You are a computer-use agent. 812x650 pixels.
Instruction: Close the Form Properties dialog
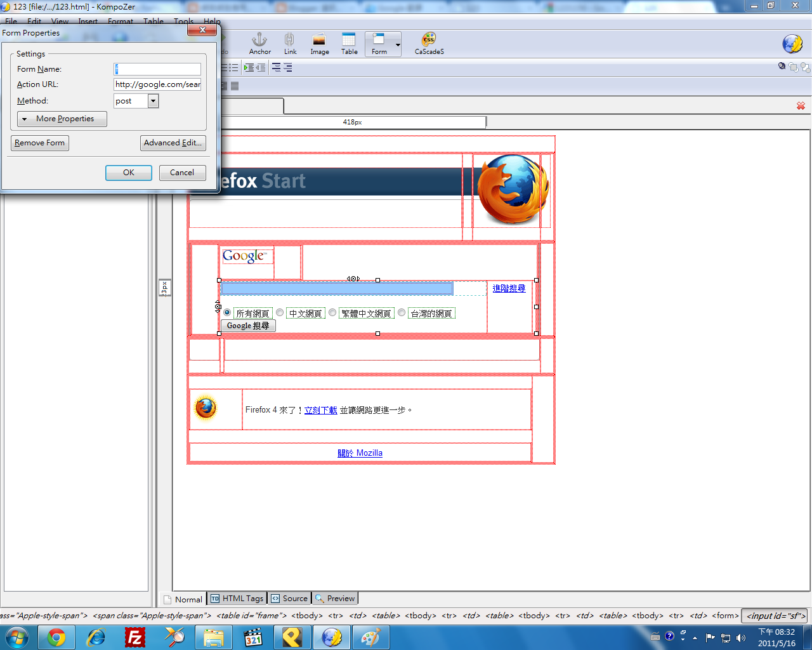(x=203, y=30)
